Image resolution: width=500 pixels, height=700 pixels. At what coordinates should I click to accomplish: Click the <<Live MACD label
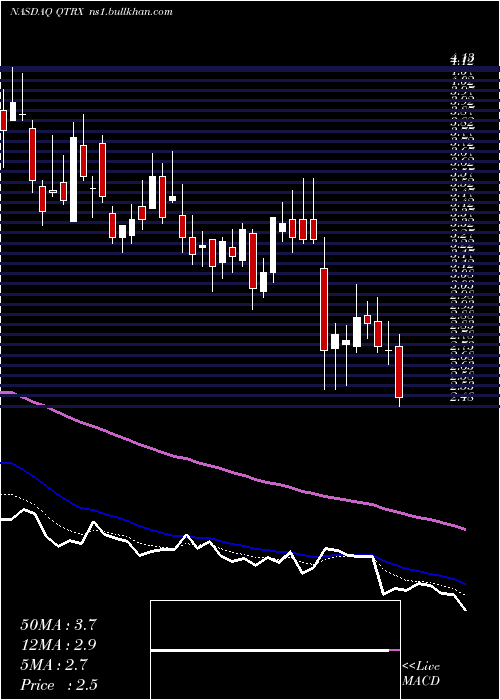(x=421, y=674)
